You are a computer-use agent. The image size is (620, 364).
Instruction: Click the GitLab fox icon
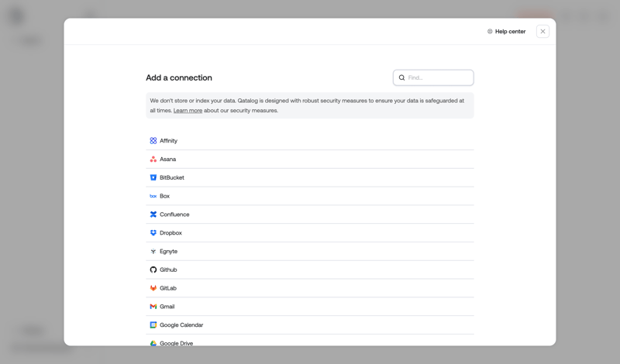click(x=153, y=288)
